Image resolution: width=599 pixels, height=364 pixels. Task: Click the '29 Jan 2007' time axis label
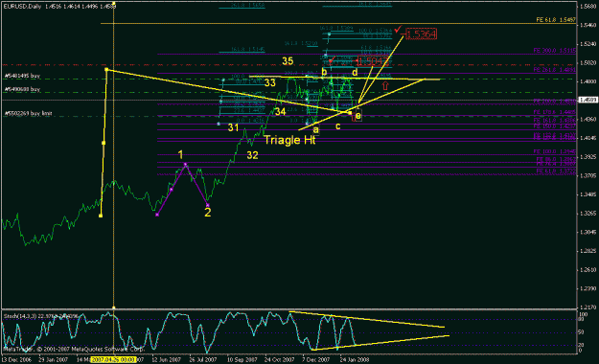[53, 360]
